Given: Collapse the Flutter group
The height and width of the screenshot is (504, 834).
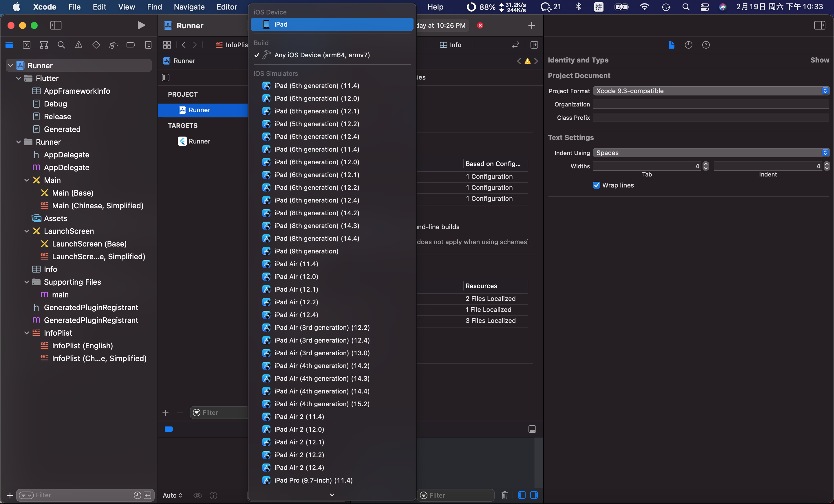Looking at the screenshot, I should click(19, 78).
